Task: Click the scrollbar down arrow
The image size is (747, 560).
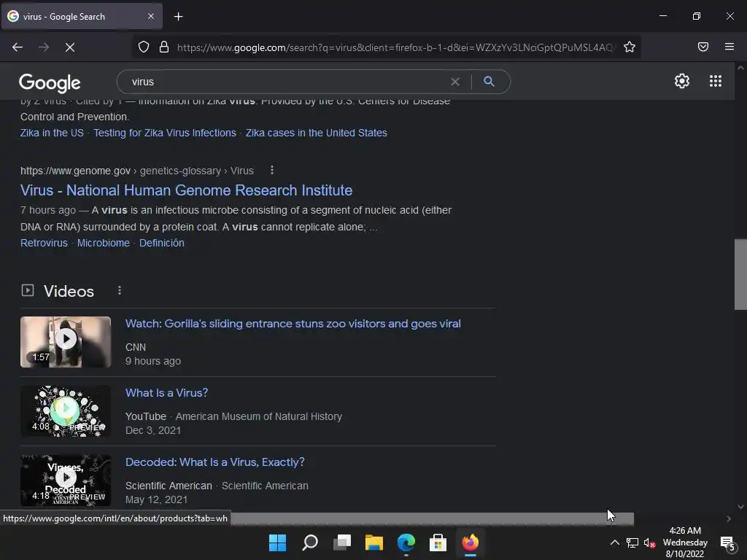Action: (740, 507)
